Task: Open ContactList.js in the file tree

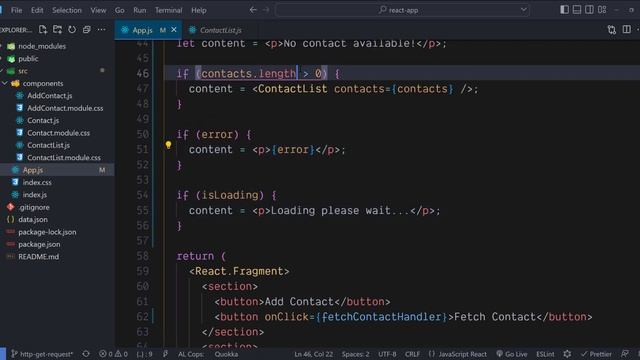Action: [48, 145]
